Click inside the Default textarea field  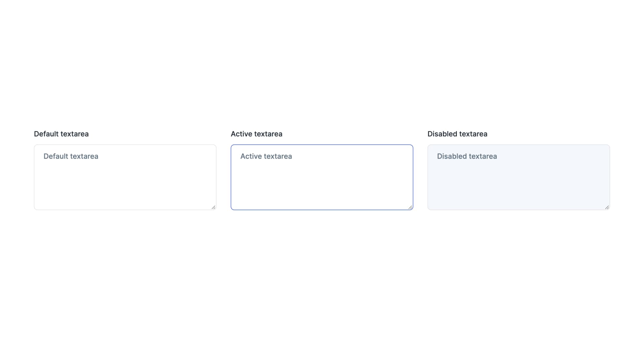(125, 177)
